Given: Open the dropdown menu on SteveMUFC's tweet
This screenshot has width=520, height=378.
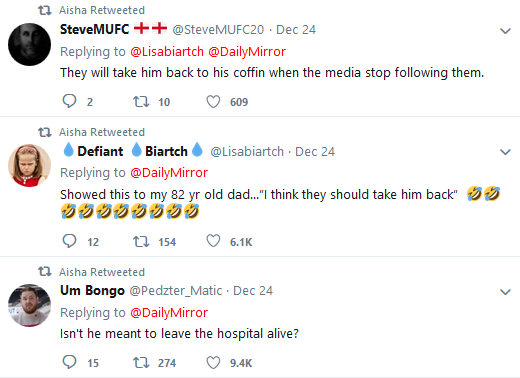Looking at the screenshot, I should [505, 31].
